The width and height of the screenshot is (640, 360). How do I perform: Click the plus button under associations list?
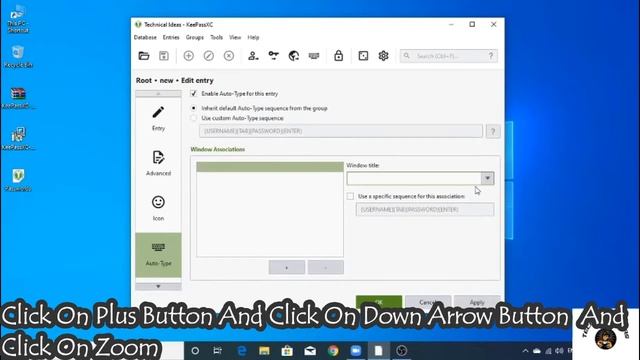pos(287,267)
